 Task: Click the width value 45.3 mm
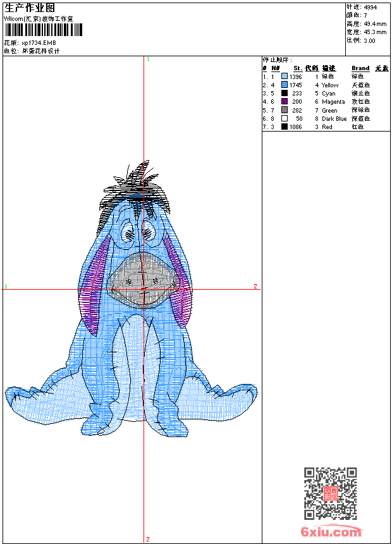click(375, 32)
